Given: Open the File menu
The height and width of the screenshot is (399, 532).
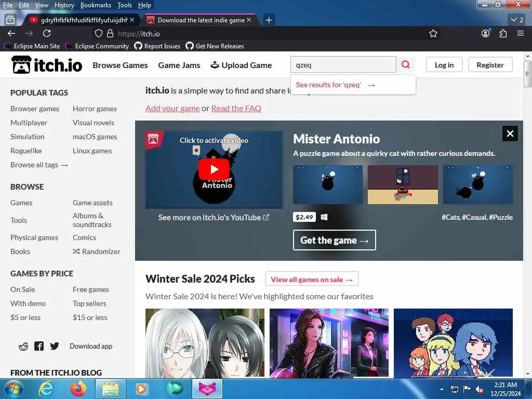Looking at the screenshot, I should click(7, 5).
